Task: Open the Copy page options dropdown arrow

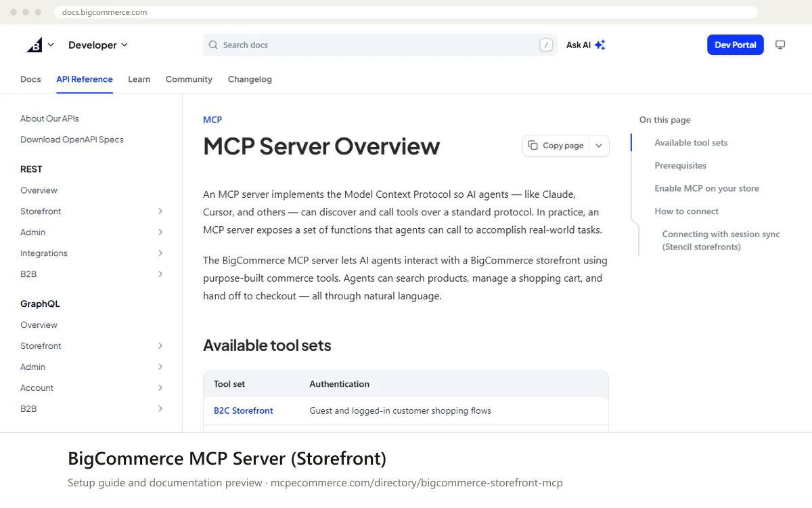Action: pyautogui.click(x=599, y=146)
